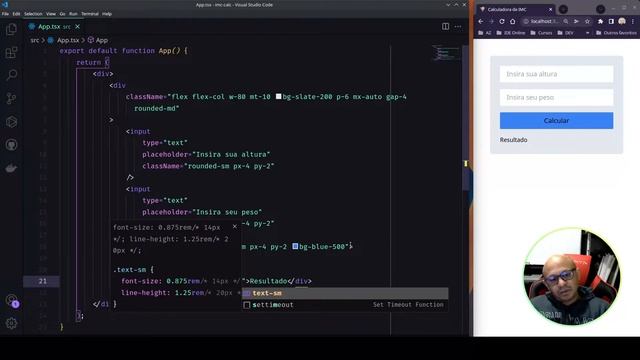
Task: Open the View menu
Action: coord(51,14)
